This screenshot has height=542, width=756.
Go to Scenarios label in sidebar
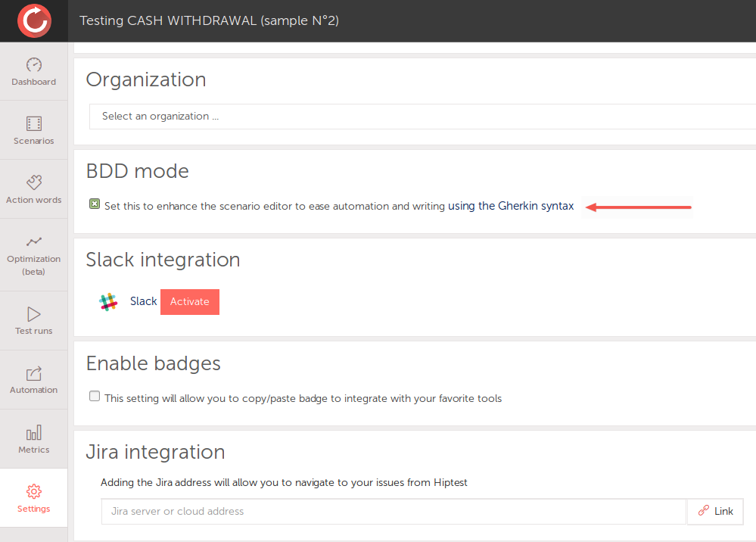click(x=34, y=141)
